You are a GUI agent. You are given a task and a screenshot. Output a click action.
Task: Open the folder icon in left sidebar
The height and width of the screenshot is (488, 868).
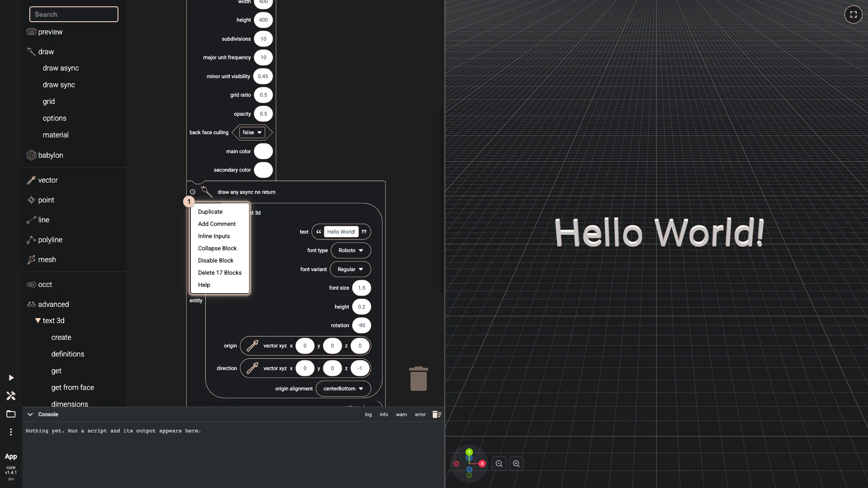point(11,414)
